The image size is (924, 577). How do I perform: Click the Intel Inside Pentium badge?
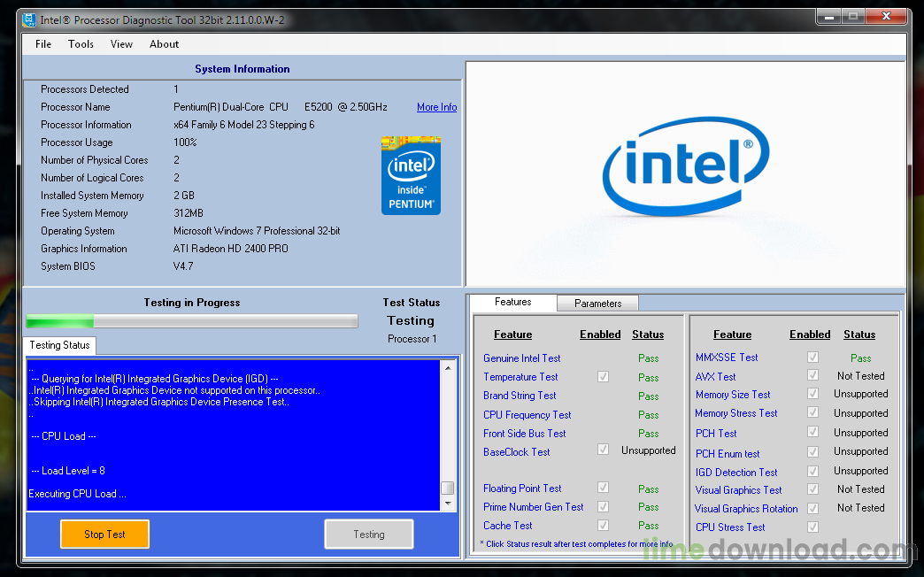(x=411, y=175)
